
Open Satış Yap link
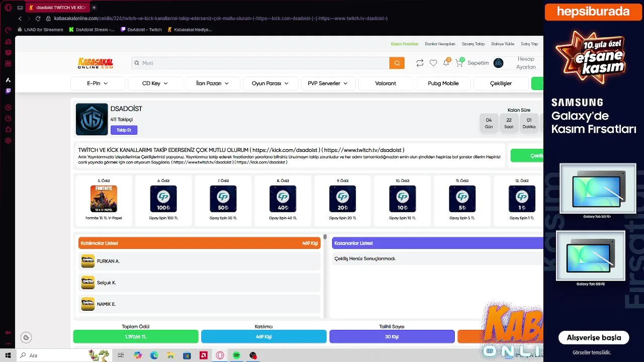[x=529, y=44]
